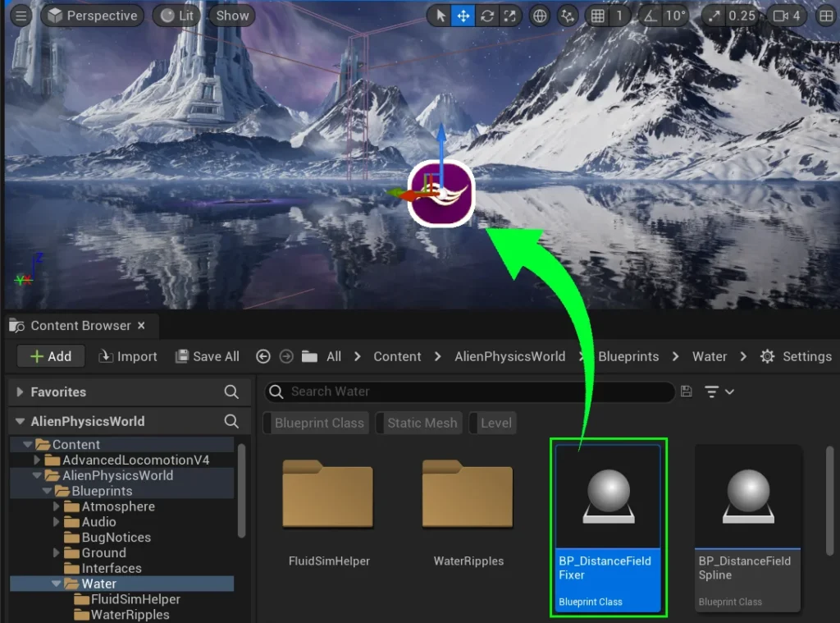
Task: Open the surface snapping options icon
Action: 567,16
